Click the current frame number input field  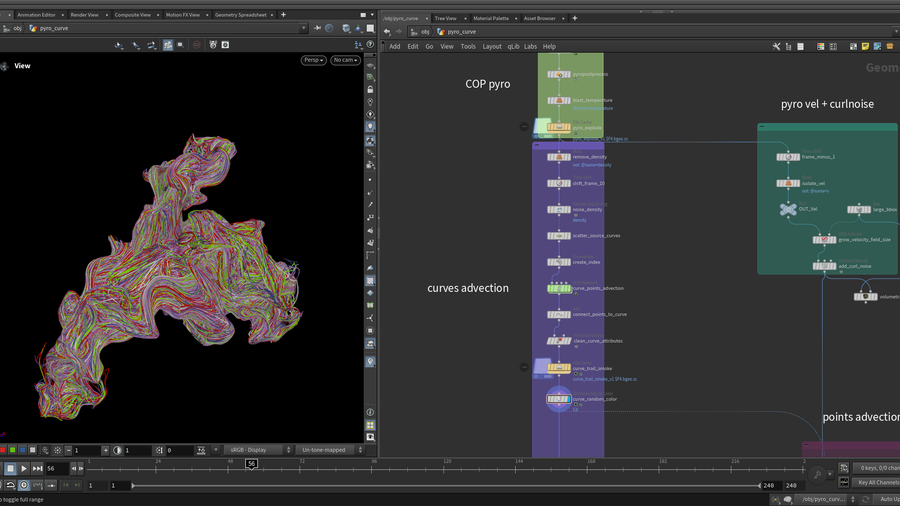[56, 468]
